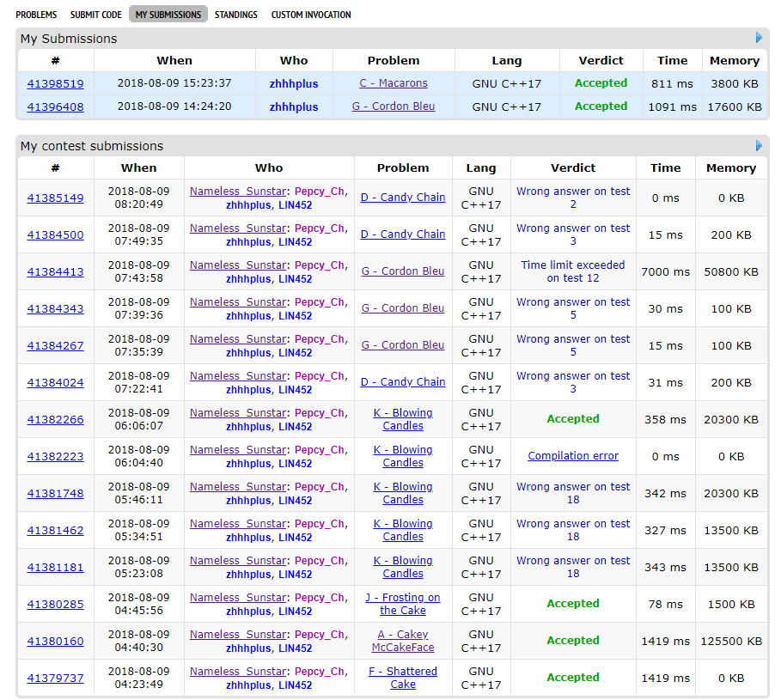The height and width of the screenshot is (700, 775).
Task: Select the My Submissions tab
Action: 168,15
